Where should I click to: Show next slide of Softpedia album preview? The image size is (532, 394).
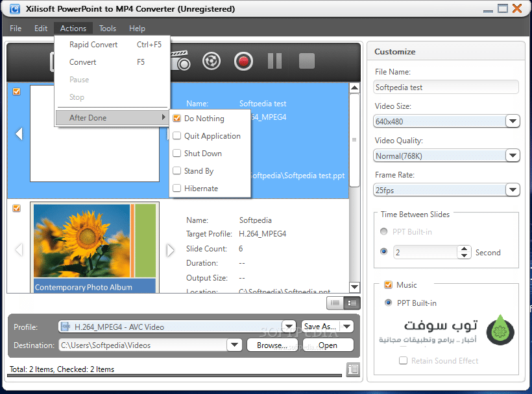[171, 250]
